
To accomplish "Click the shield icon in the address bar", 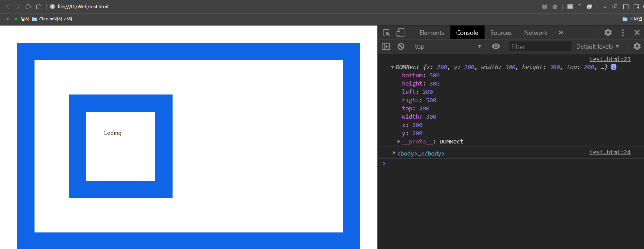I will [x=545, y=7].
